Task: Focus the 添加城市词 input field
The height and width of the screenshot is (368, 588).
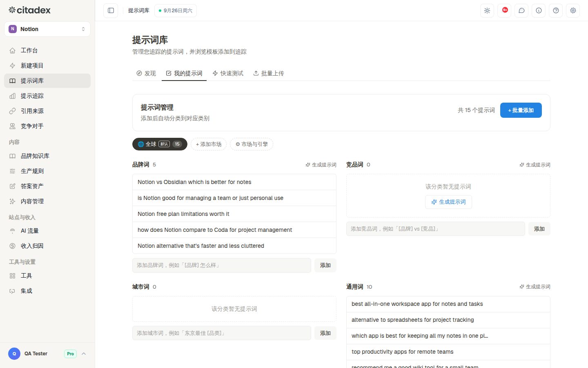Action: [222, 333]
